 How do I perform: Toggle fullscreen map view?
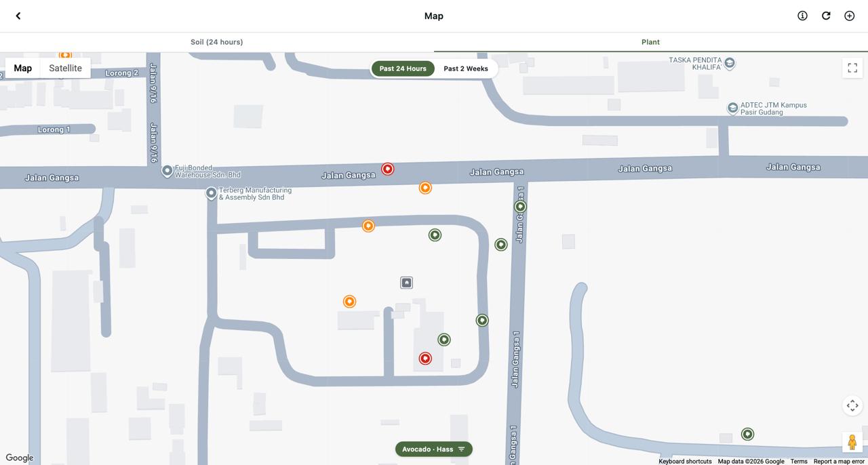(x=852, y=68)
